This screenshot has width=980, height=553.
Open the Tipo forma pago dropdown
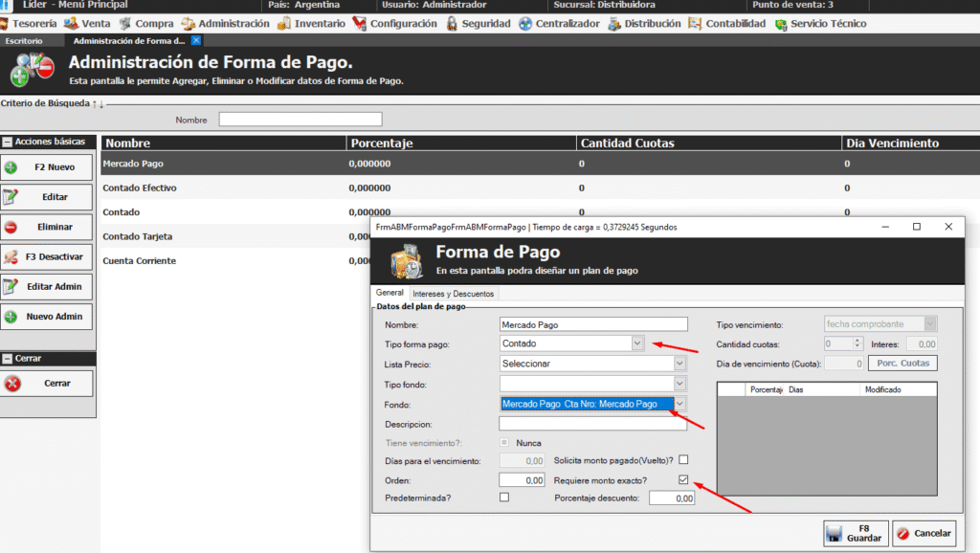(636, 343)
